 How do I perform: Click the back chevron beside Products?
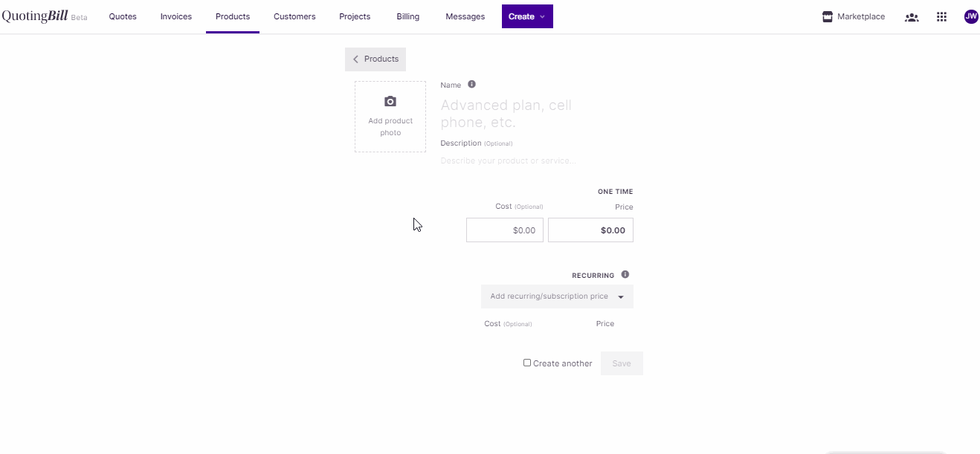pos(355,59)
